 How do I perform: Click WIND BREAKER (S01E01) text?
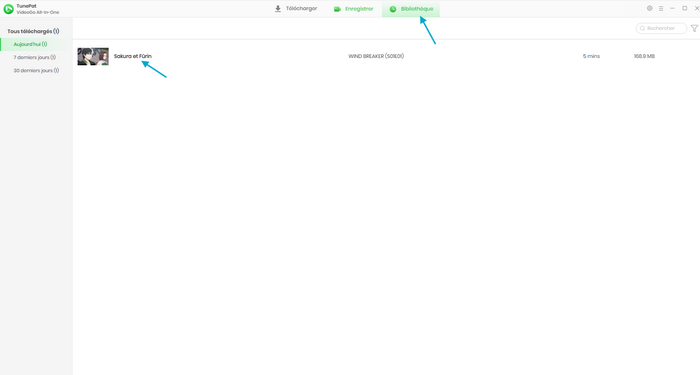coord(376,56)
